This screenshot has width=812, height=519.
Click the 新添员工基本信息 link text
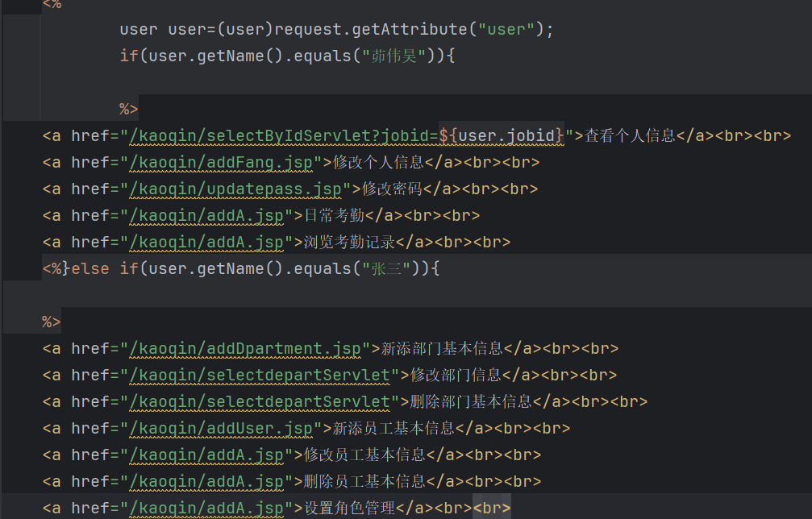click(394, 429)
